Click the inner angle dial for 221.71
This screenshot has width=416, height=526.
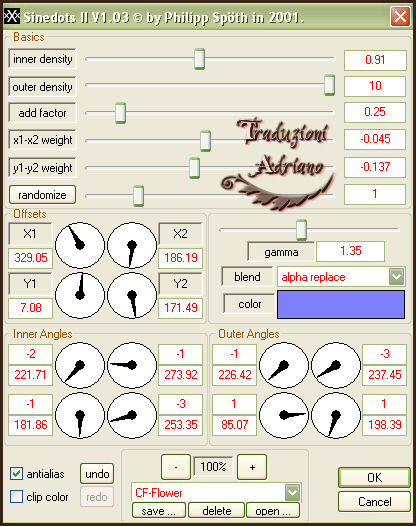click(x=80, y=365)
